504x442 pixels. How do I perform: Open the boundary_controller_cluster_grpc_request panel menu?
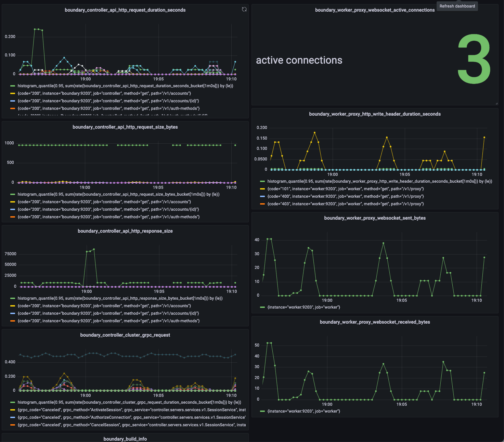[125, 335]
